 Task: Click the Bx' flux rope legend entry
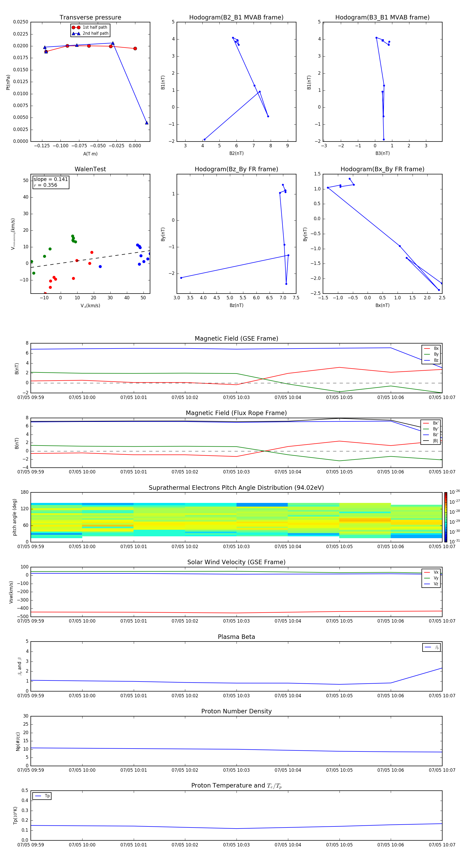coord(431,423)
